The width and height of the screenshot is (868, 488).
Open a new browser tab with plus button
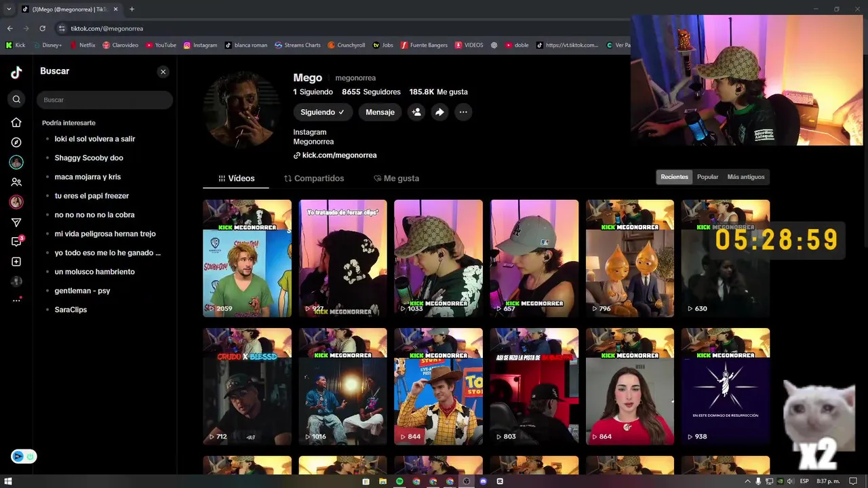point(132,9)
